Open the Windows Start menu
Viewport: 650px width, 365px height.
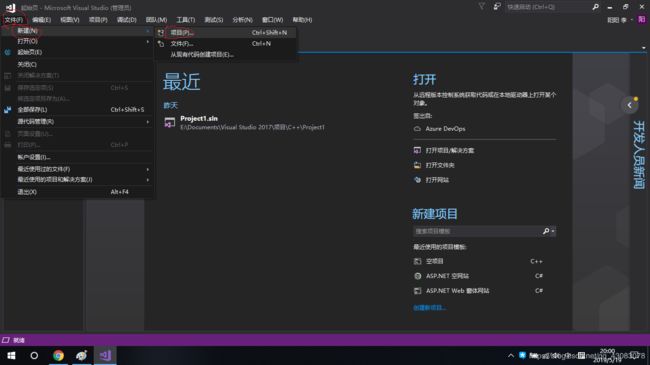coord(11,355)
